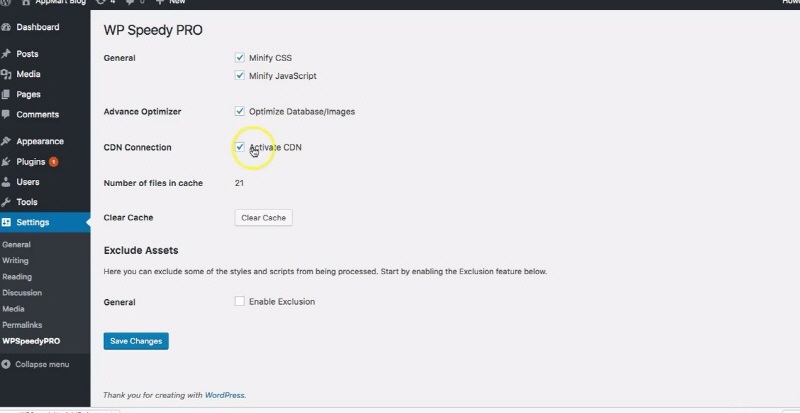Screen dimensions: 800x413
Task: Open Media settings submenu
Action: pyautogui.click(x=13, y=309)
